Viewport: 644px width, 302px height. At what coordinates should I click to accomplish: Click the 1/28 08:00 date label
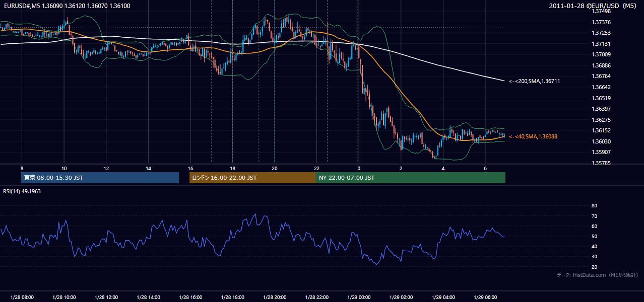pos(22,297)
